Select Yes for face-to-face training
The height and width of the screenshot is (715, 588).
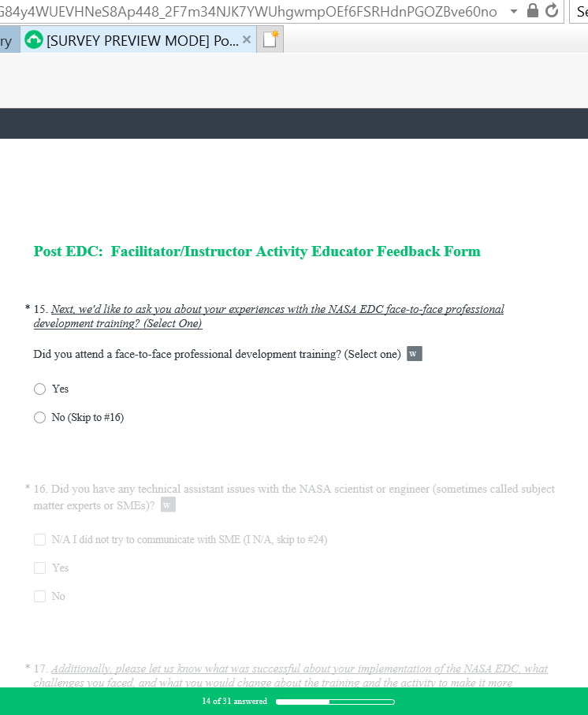pos(39,389)
